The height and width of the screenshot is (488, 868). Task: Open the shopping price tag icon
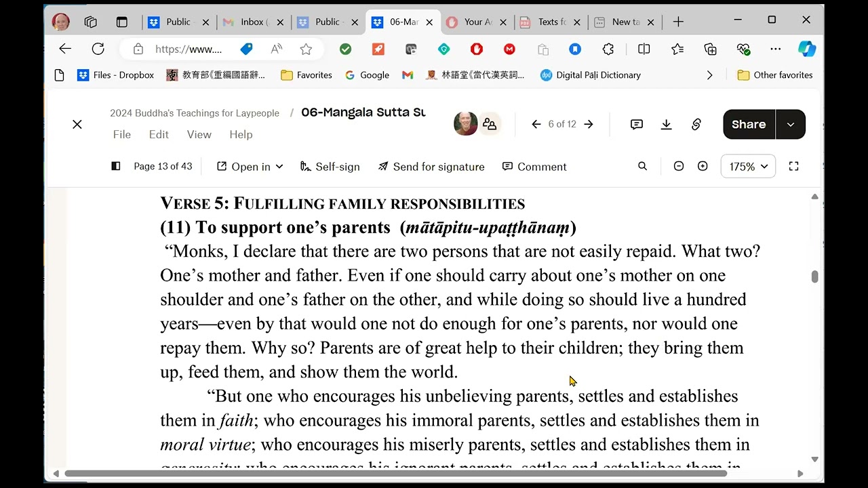pos(247,49)
